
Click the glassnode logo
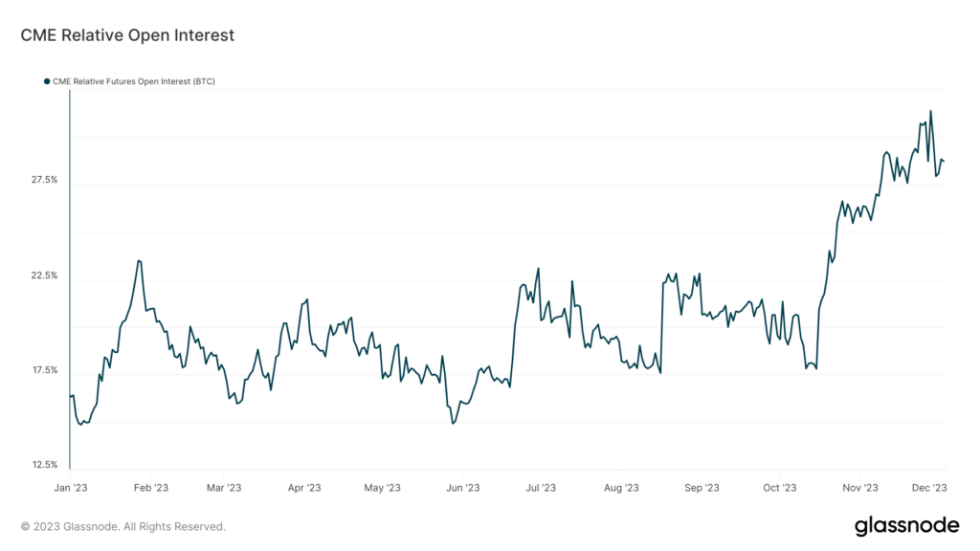905,525
